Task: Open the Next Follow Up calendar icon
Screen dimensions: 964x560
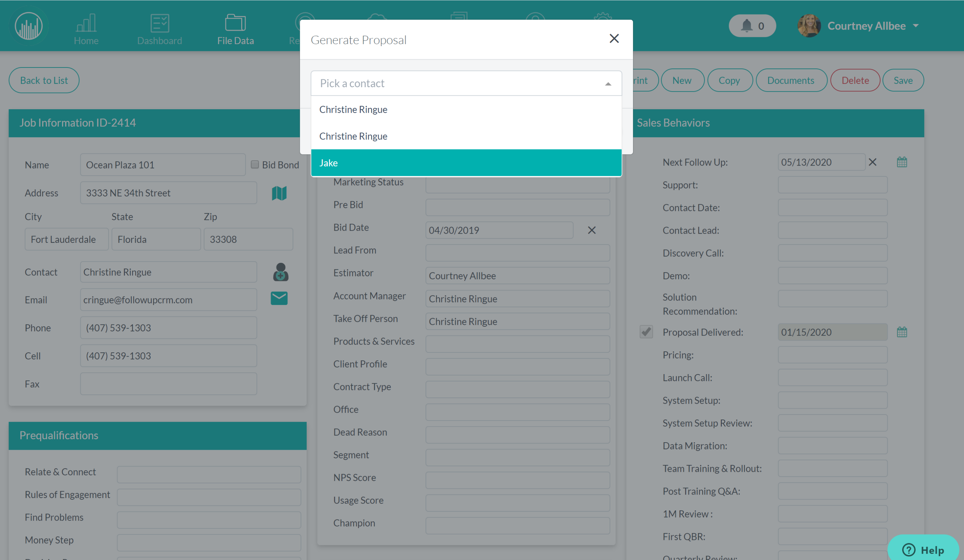Action: (901, 162)
